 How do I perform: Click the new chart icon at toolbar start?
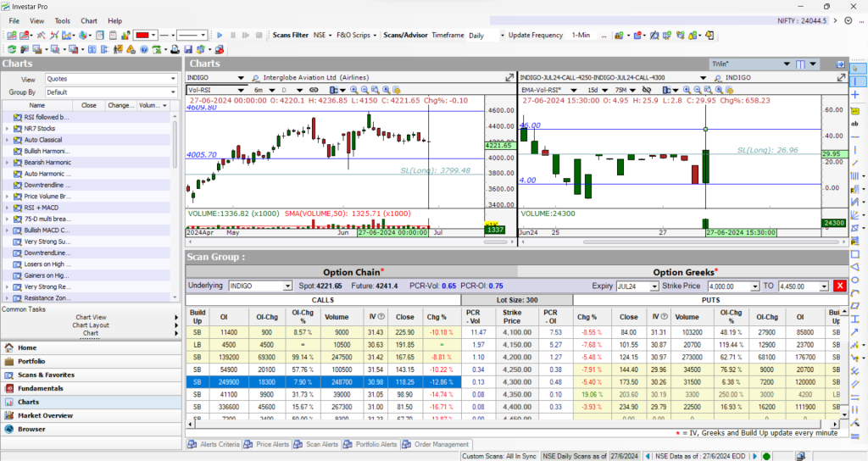[x=12, y=35]
